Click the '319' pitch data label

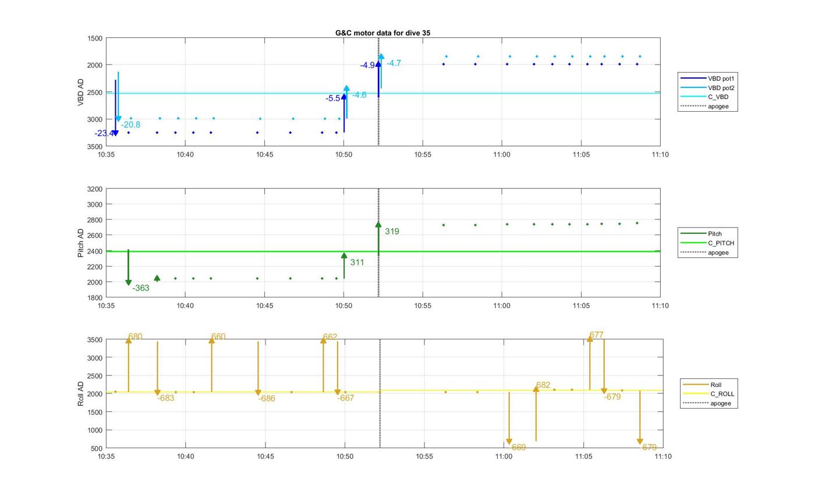pos(392,232)
